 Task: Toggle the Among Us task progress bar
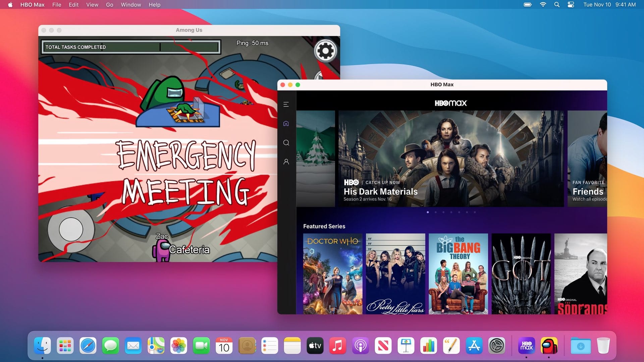[x=131, y=47]
